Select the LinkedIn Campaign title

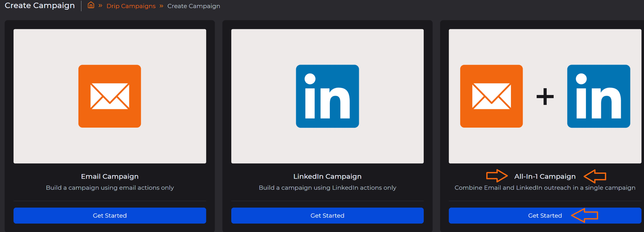[327, 176]
